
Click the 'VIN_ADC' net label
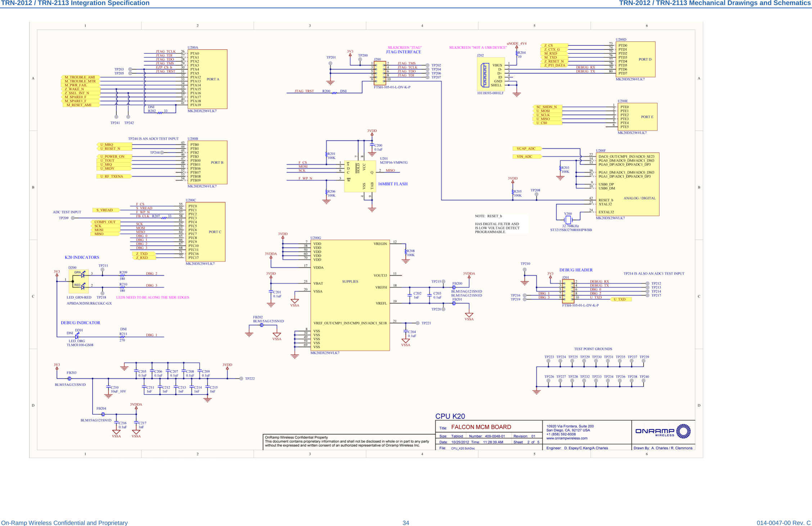click(527, 157)
